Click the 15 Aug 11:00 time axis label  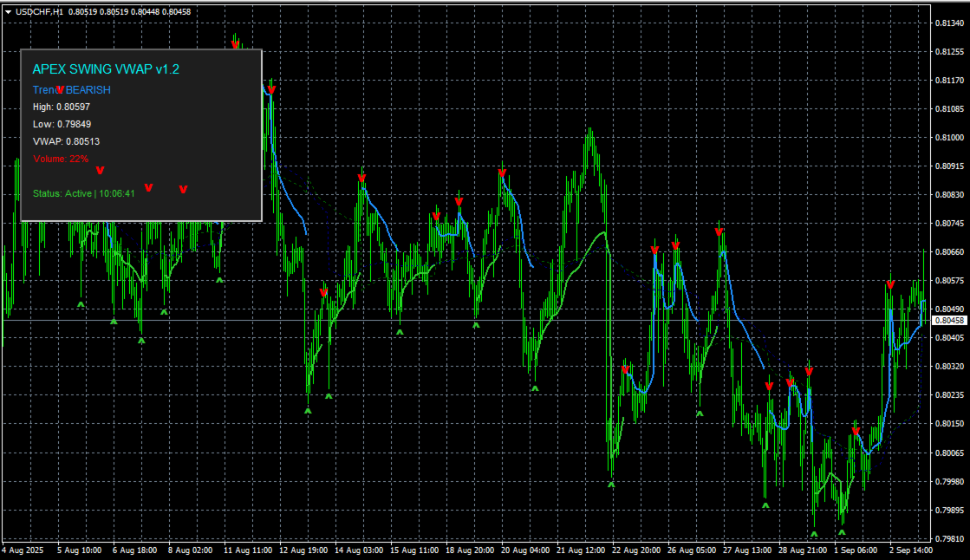[x=414, y=550]
